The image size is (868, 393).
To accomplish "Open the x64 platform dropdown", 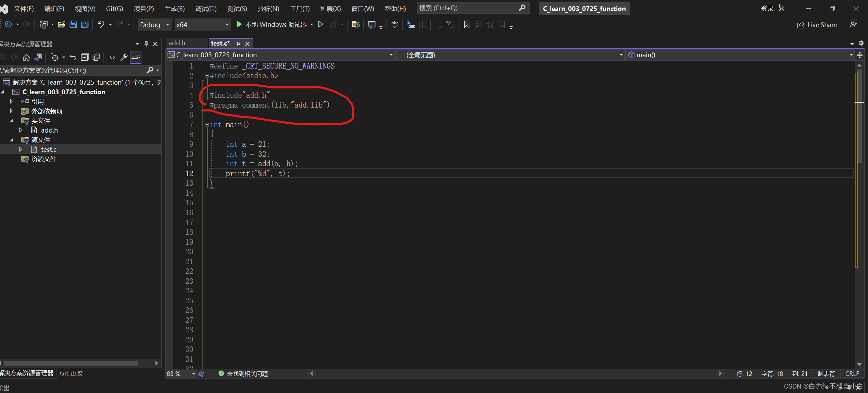I will click(x=202, y=25).
